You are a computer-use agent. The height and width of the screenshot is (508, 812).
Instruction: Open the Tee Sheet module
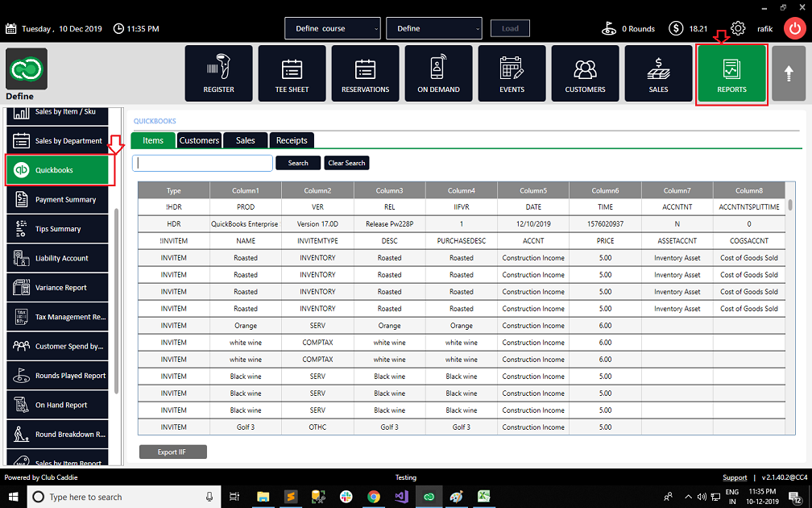click(292, 73)
